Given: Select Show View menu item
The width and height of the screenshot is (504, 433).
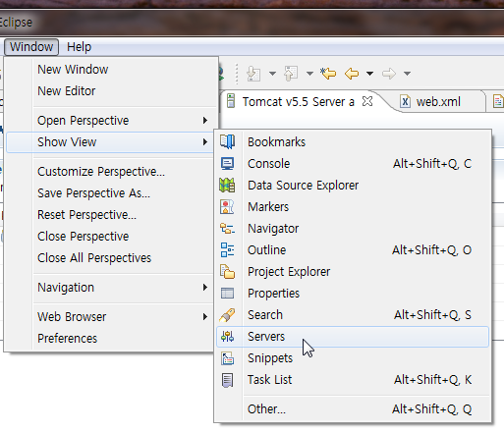Looking at the screenshot, I should 111,142.
